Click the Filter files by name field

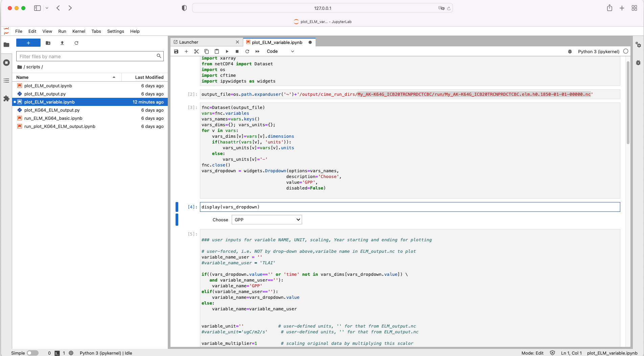tap(90, 56)
